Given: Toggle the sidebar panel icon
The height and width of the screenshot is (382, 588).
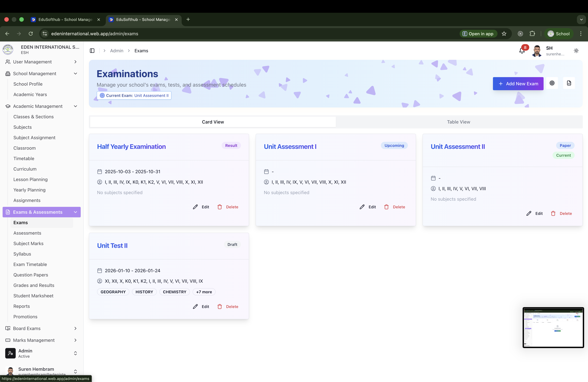Looking at the screenshot, I should click(92, 51).
